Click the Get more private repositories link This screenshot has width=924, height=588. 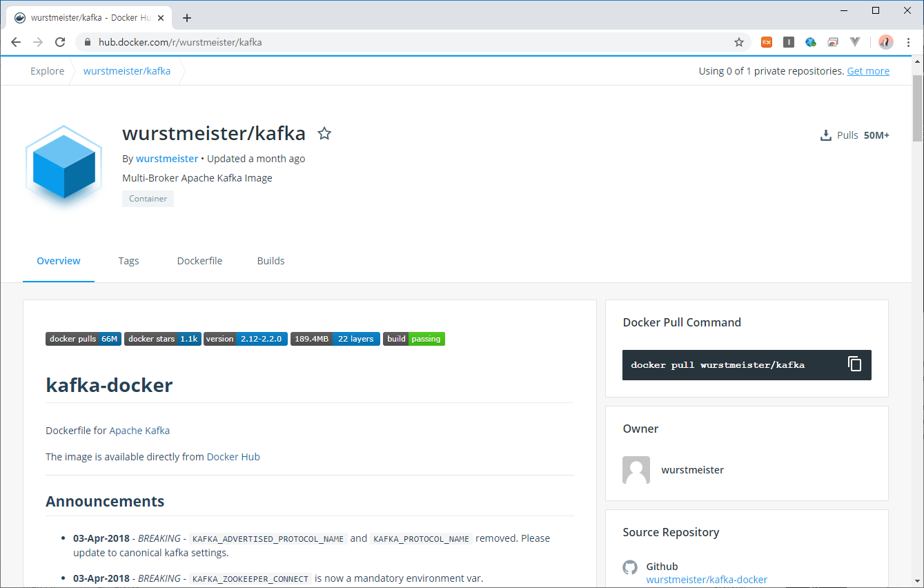pos(868,71)
